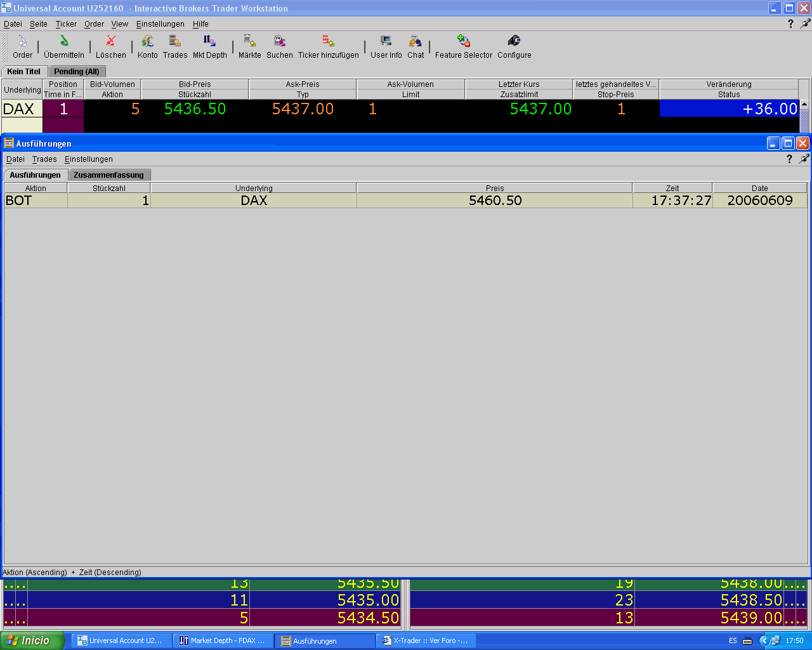
Task: Sort by the Stückzahl column header in Ausführungen
Action: 109,188
